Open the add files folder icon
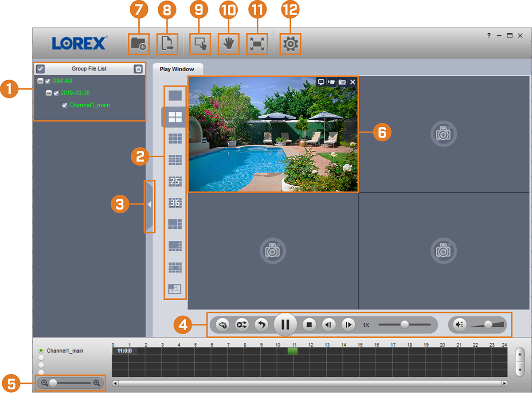 pos(138,44)
